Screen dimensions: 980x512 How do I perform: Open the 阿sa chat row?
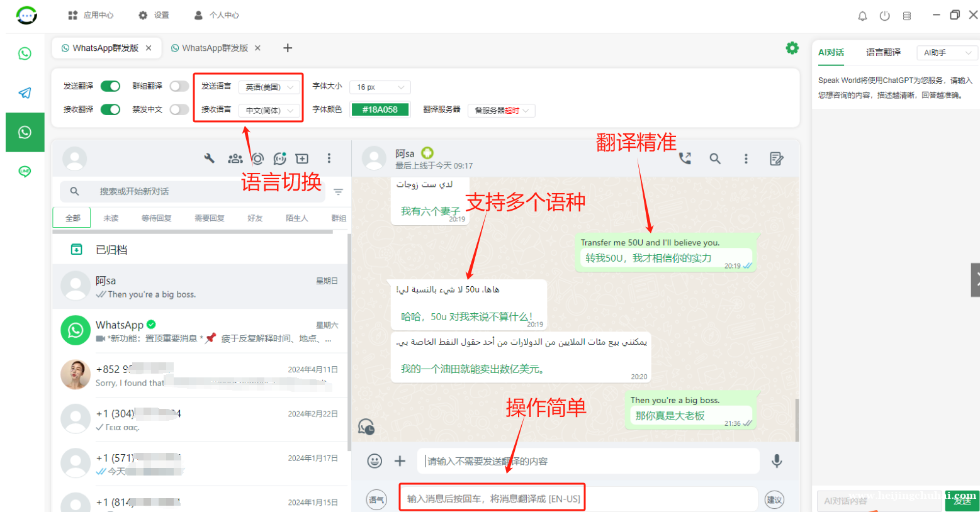pos(200,287)
